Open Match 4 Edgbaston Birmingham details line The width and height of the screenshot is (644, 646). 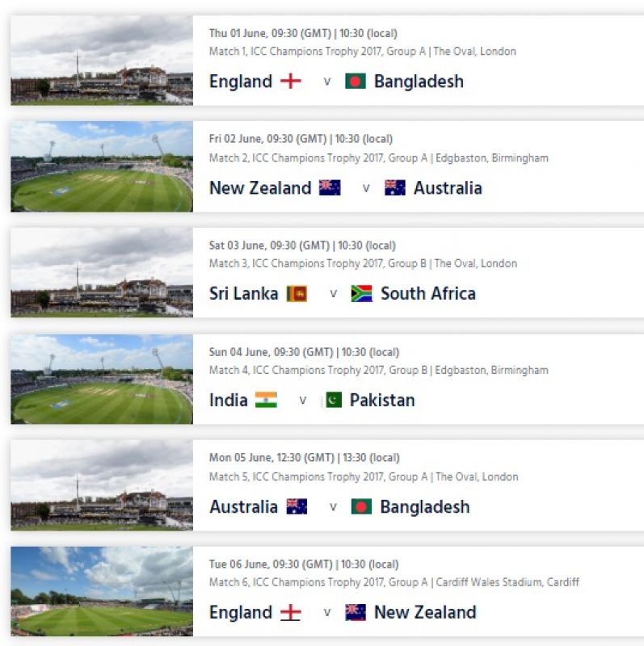click(378, 370)
